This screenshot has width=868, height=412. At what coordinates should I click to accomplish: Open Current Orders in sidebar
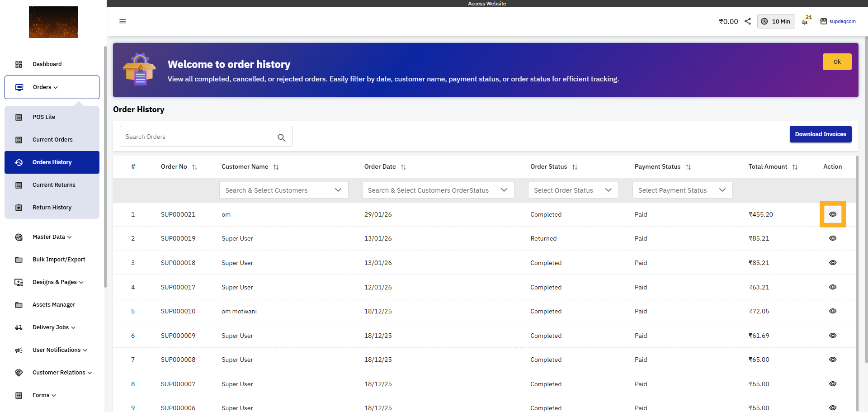click(52, 140)
